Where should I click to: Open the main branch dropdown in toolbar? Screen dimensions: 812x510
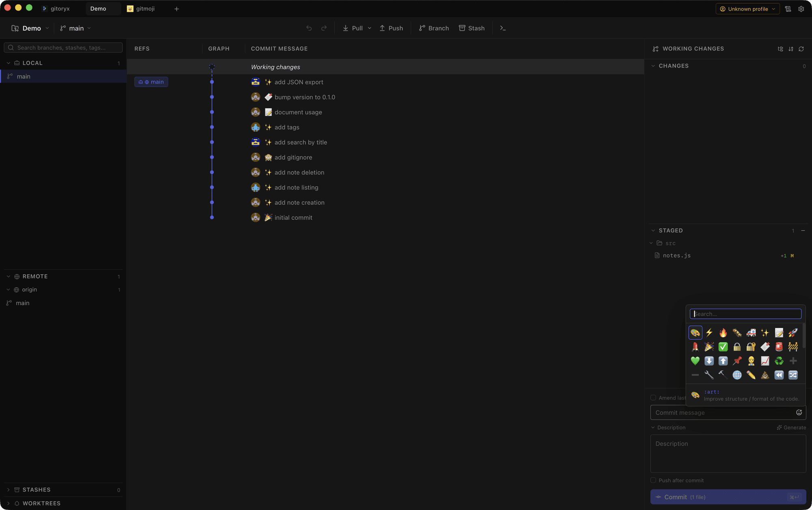[x=76, y=28]
